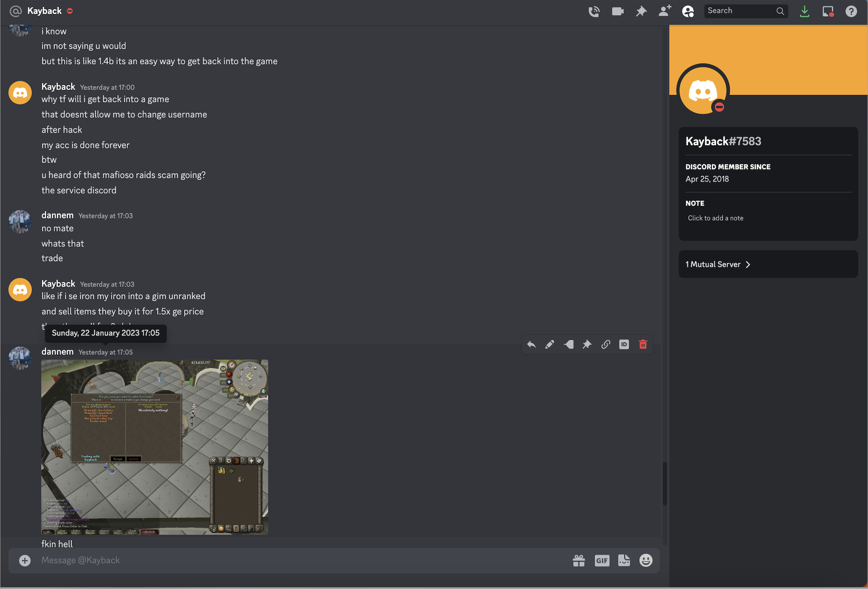868x589 pixels.
Task: Click "Yesterday at 17:05" timestamp
Action: [105, 352]
